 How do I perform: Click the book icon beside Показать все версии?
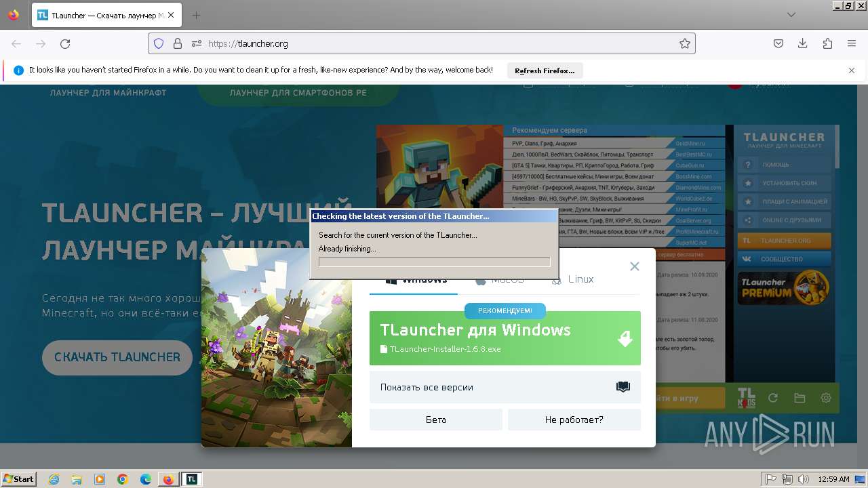623,387
